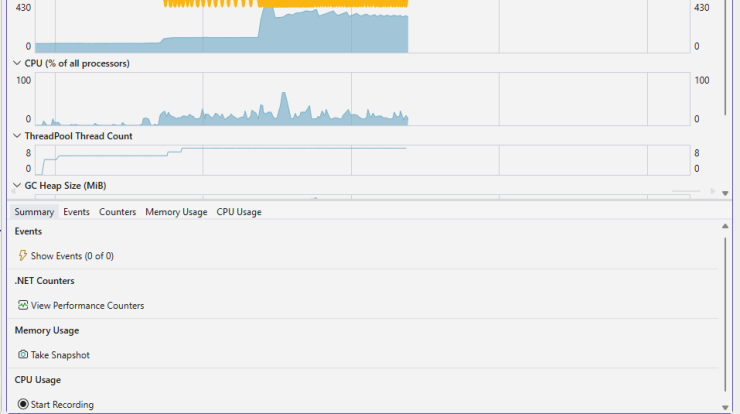Select the Summary tab
This screenshot has width=740, height=414.
click(34, 212)
